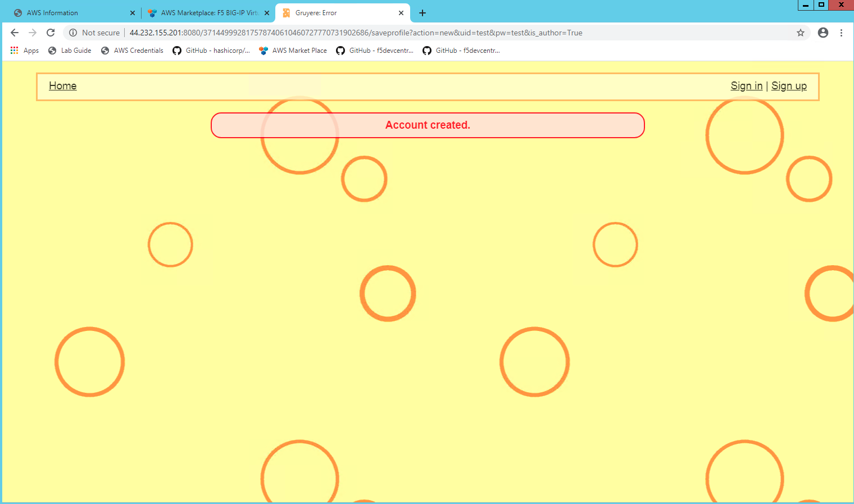Switch to the AWS Information tab

(x=73, y=13)
